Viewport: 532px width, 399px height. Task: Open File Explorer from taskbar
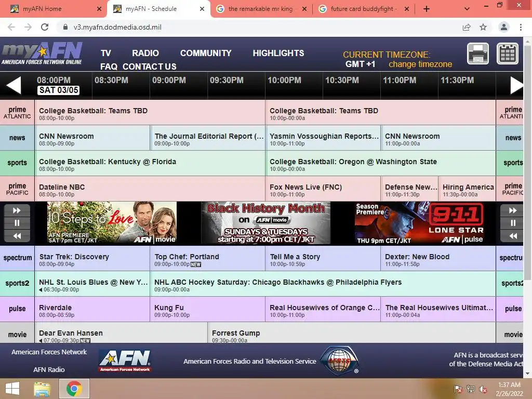coord(42,389)
